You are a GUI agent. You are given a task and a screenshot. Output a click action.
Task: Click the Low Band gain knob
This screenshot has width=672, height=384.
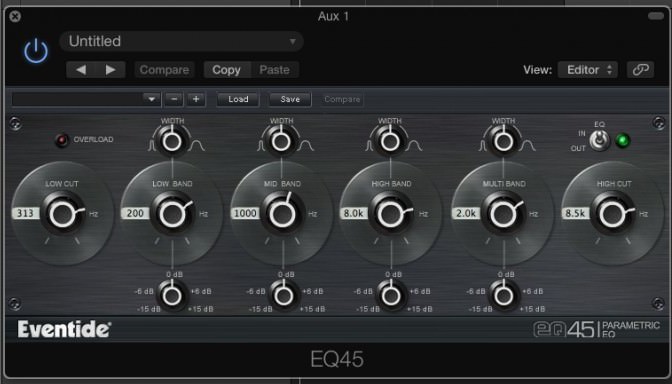click(x=172, y=295)
